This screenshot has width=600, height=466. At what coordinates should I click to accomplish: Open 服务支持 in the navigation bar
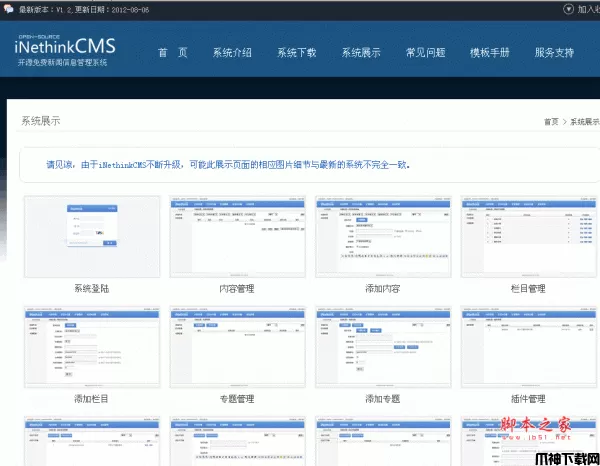click(554, 52)
